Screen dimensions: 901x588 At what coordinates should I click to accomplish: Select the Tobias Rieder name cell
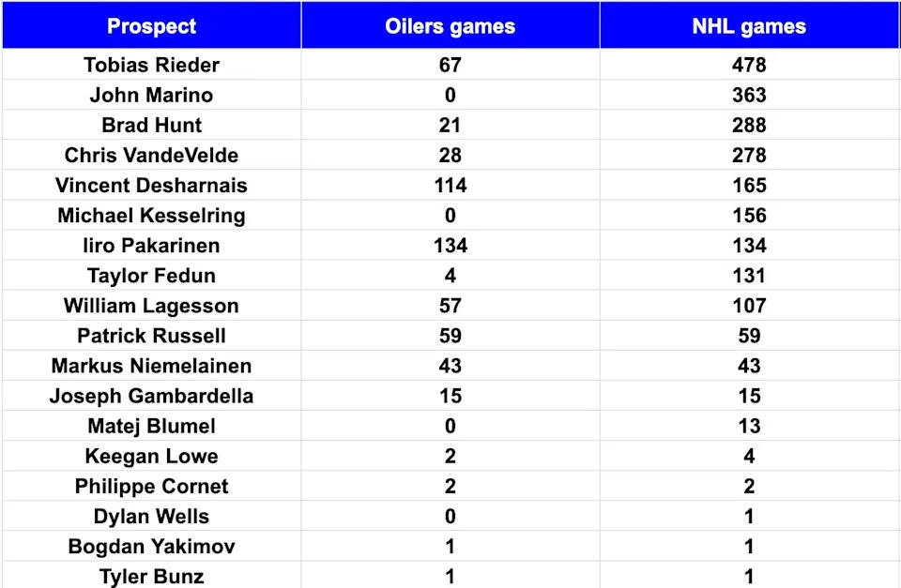[x=151, y=65]
